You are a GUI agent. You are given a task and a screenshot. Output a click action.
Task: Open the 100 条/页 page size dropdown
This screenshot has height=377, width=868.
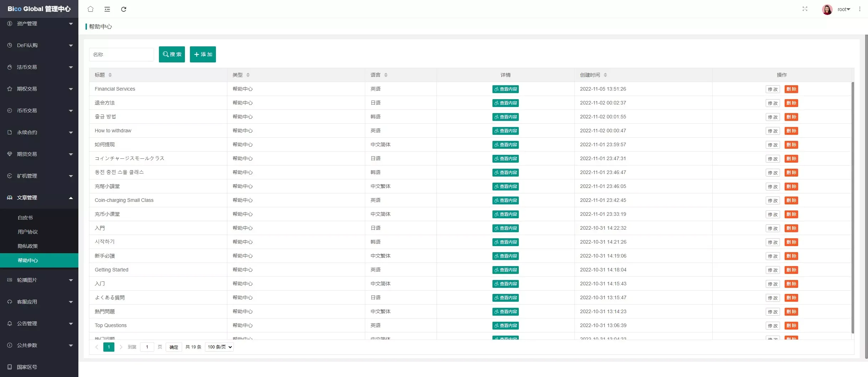pyautogui.click(x=219, y=347)
